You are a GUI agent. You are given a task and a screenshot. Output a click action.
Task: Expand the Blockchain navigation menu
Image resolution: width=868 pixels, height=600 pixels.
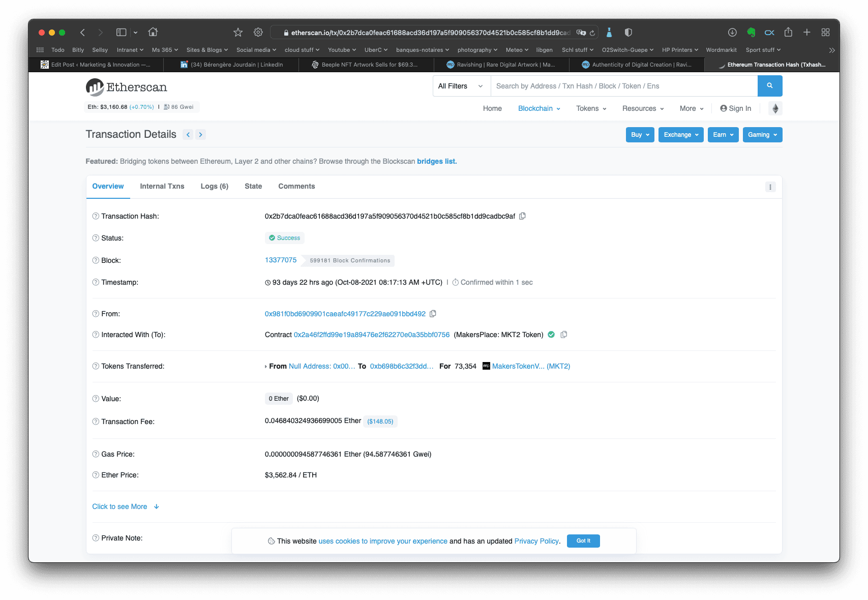click(539, 108)
